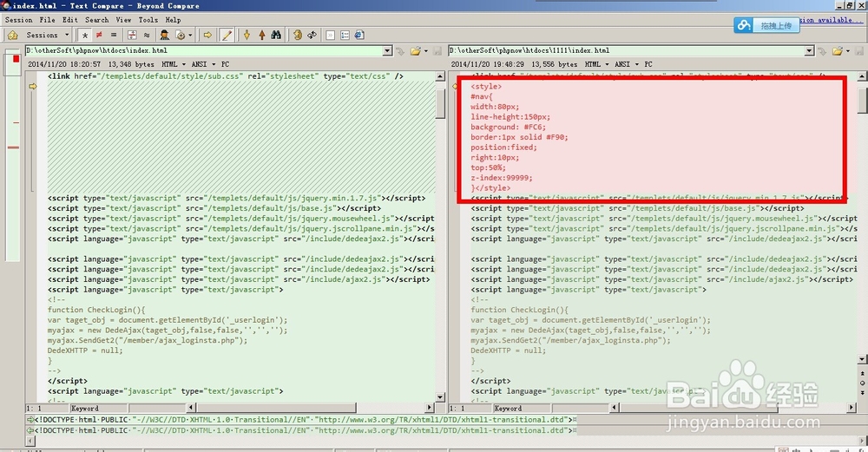Expand right file path history dropdown
This screenshot has height=452, width=868.
pos(809,51)
